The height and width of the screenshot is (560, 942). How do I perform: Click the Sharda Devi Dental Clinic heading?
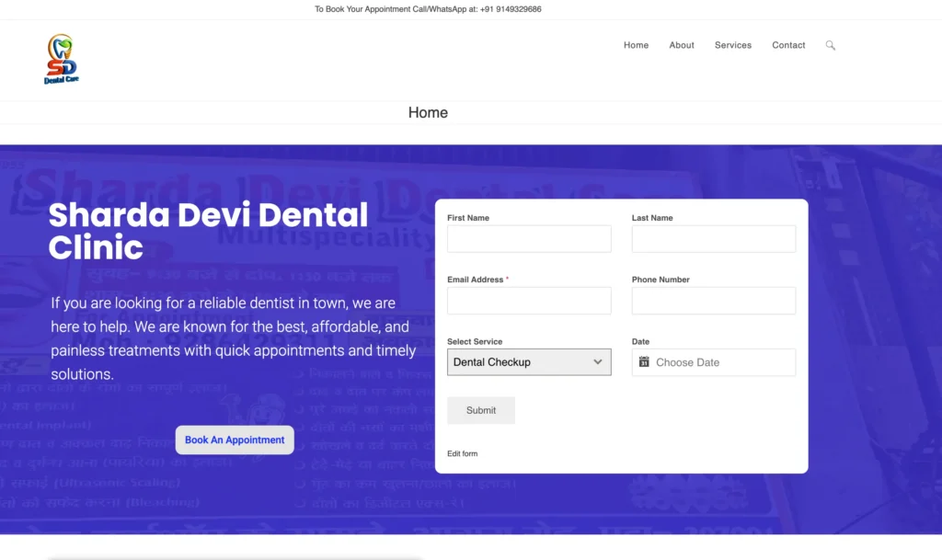[x=208, y=231]
